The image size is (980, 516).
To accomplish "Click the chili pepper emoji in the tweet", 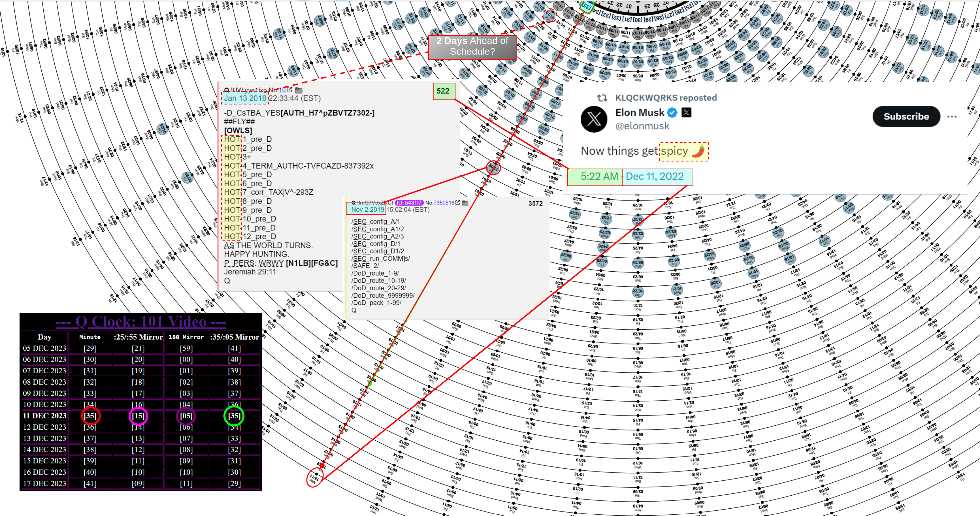I will [698, 151].
